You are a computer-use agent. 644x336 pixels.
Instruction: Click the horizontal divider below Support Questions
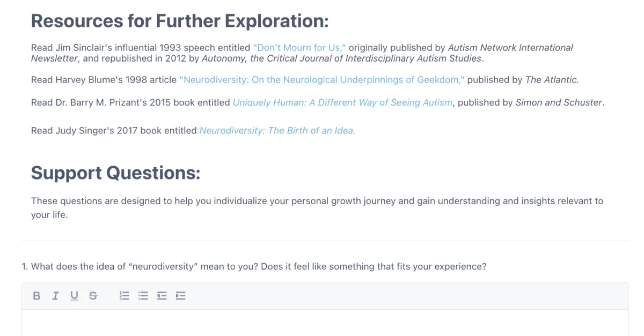tap(325, 241)
